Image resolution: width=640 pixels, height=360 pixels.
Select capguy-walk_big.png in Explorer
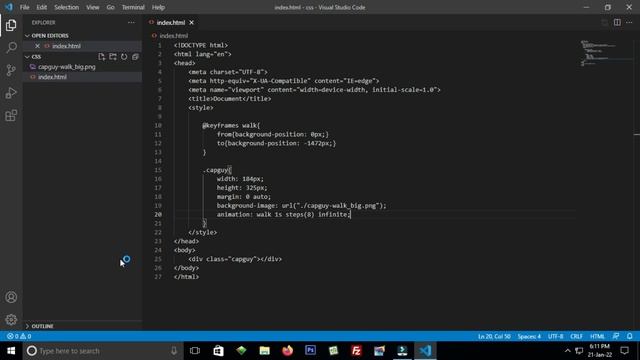pyautogui.click(x=67, y=67)
